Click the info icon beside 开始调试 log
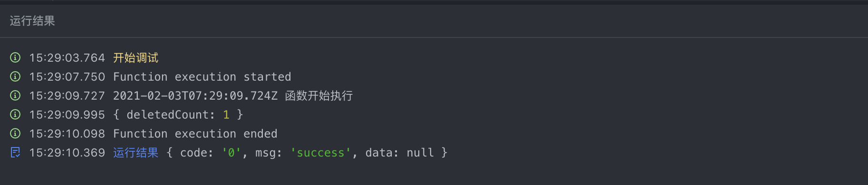 (x=15, y=57)
